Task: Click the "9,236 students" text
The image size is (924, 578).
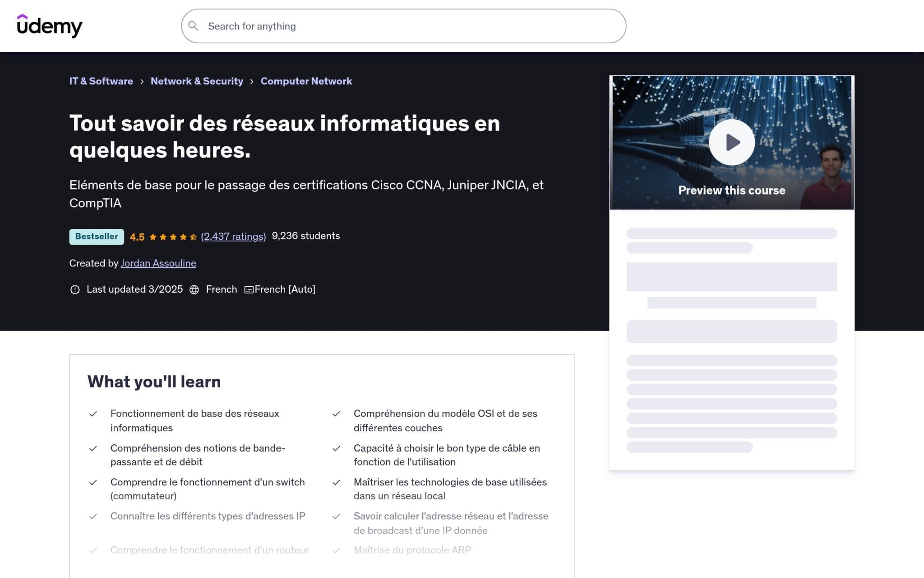Action: [x=306, y=236]
